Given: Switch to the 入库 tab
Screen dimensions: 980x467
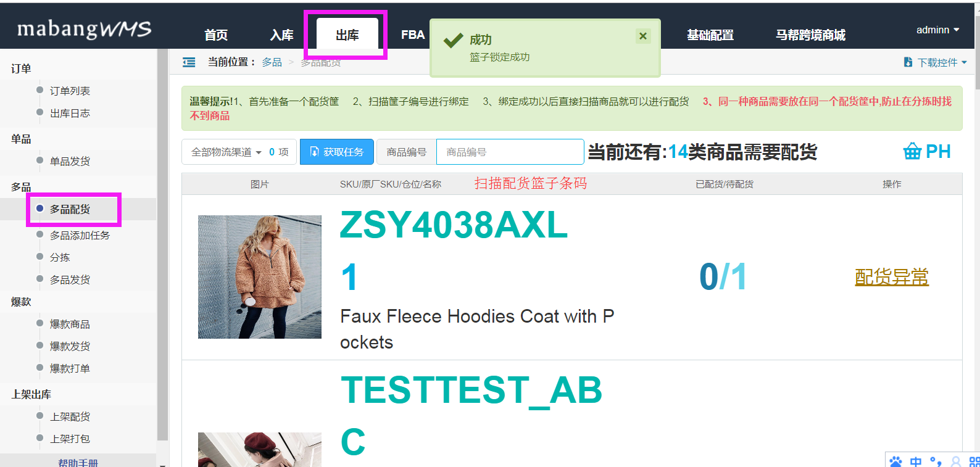Looking at the screenshot, I should (x=281, y=35).
